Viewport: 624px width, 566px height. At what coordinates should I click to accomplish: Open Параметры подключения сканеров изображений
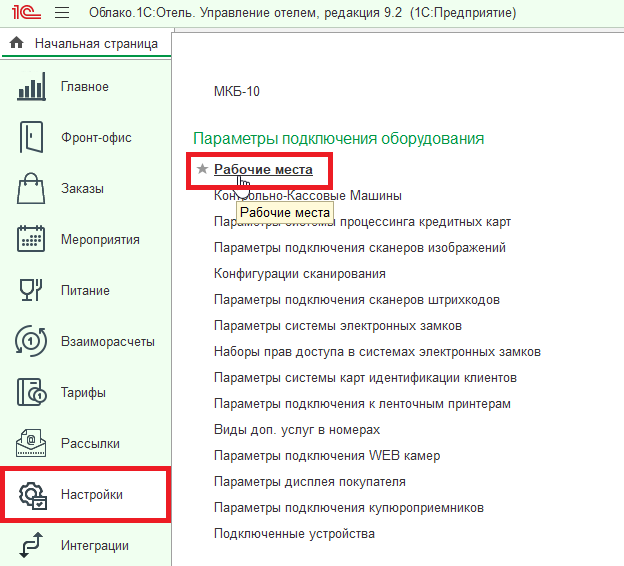tap(360, 248)
